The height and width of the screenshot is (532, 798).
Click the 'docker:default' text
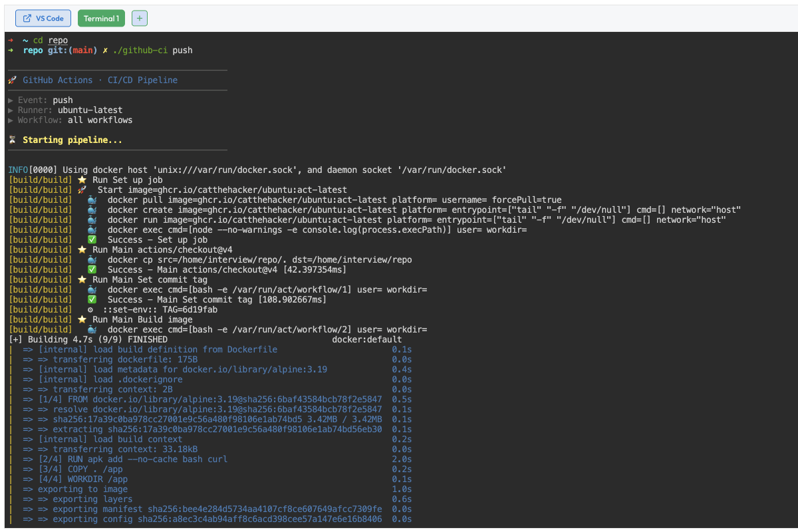(366, 340)
